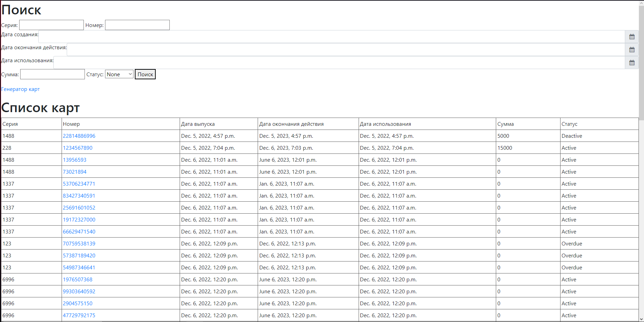Open card number 22814886996
The height and width of the screenshot is (322, 644).
pos(79,136)
